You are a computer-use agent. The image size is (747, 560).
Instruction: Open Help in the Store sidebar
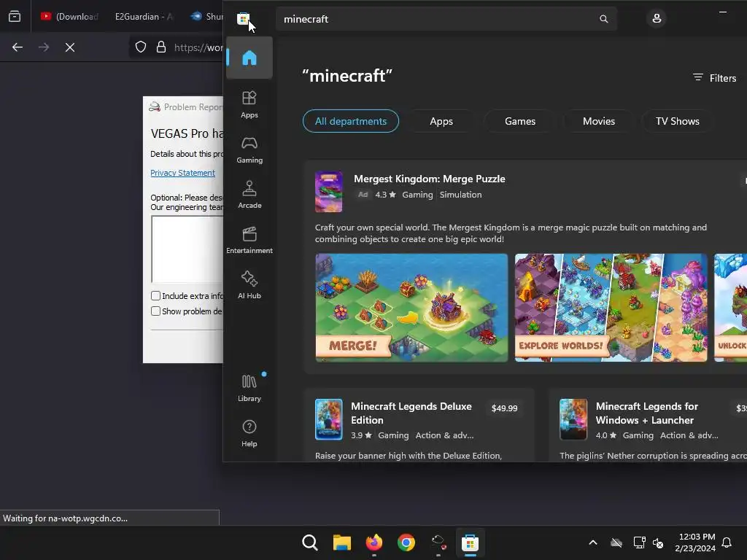(x=249, y=434)
